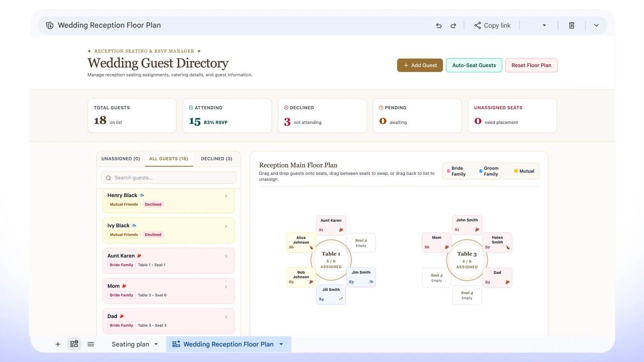Click the Add Guest button
This screenshot has width=644, height=362.
[x=420, y=65]
